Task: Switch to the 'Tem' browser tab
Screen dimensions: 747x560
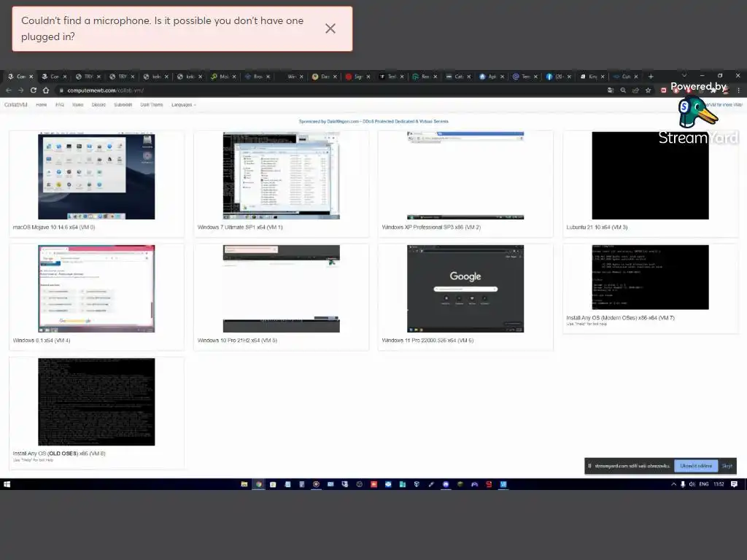Action: pyautogui.click(x=525, y=76)
